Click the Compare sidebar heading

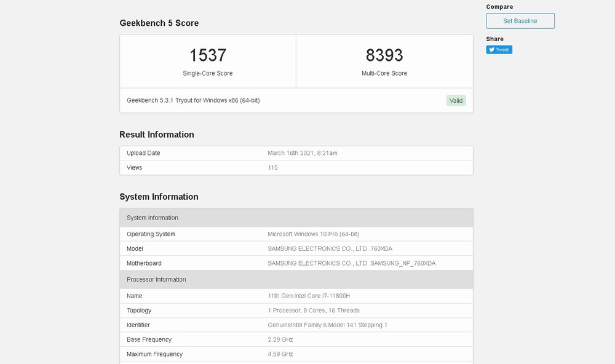(x=499, y=7)
